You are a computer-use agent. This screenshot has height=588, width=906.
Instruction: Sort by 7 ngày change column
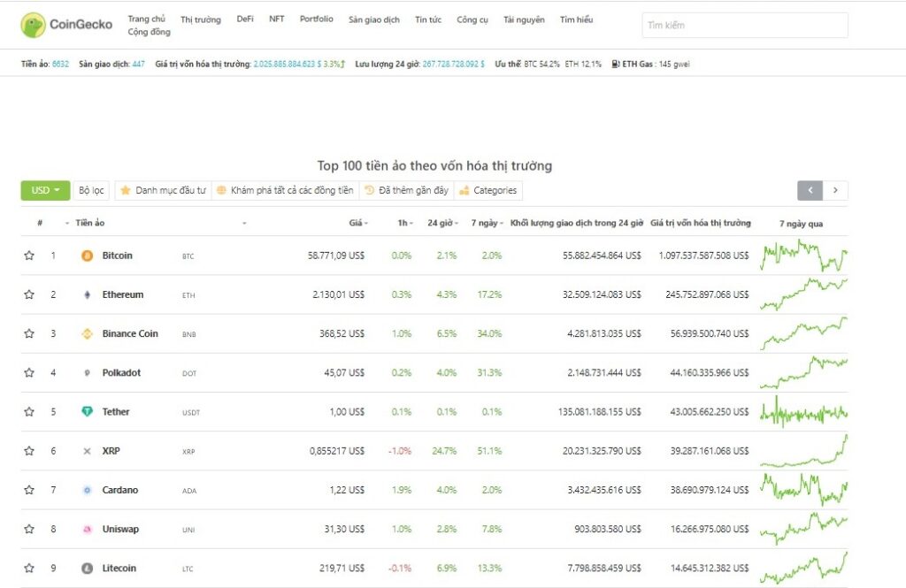[488, 223]
